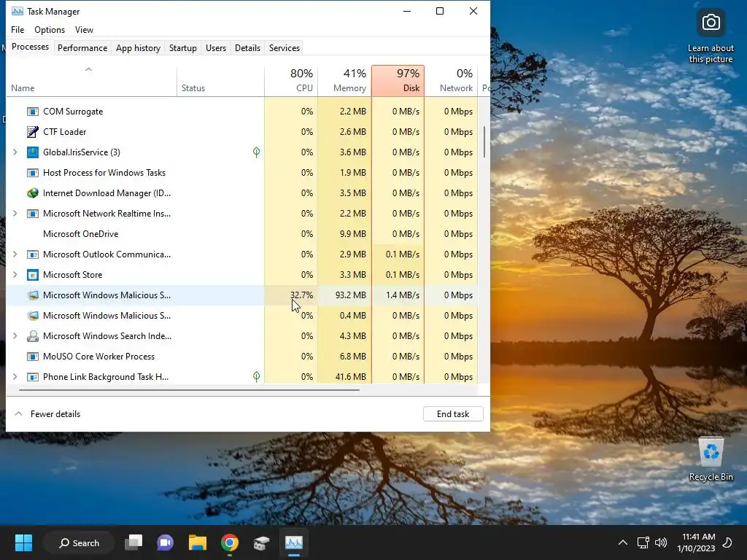Screen dimensions: 747x560
Task: Expand the Microsoft Outlook Communications group
Action: [15, 254]
